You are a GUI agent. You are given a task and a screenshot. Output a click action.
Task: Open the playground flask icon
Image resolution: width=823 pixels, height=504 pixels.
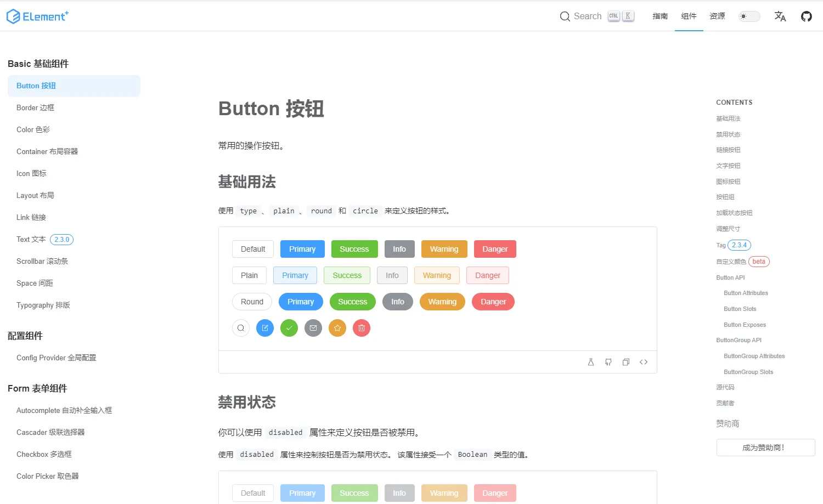591,362
